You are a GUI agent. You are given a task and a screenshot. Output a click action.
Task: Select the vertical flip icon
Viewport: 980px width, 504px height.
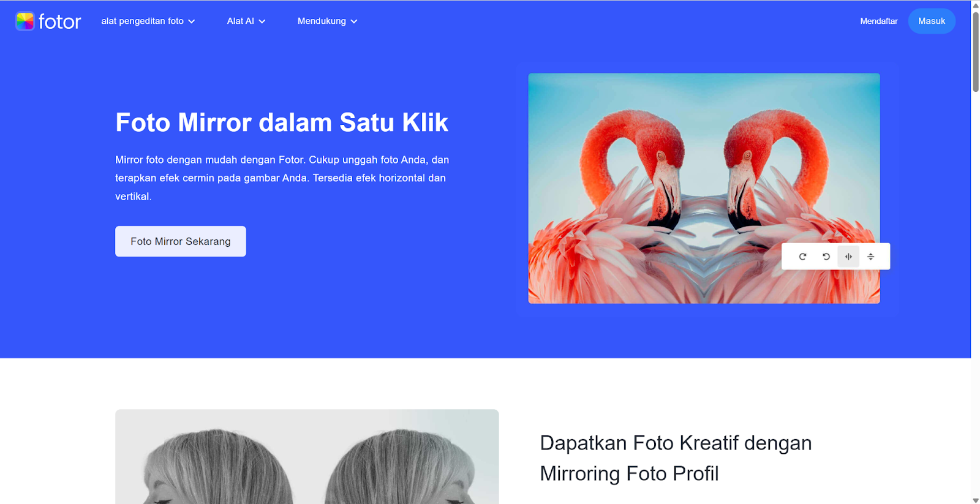(870, 257)
